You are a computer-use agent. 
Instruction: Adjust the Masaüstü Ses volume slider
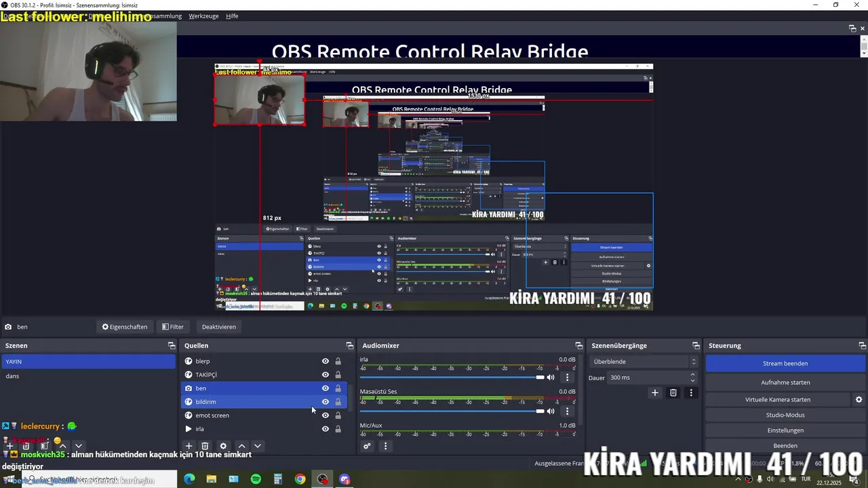click(452, 411)
